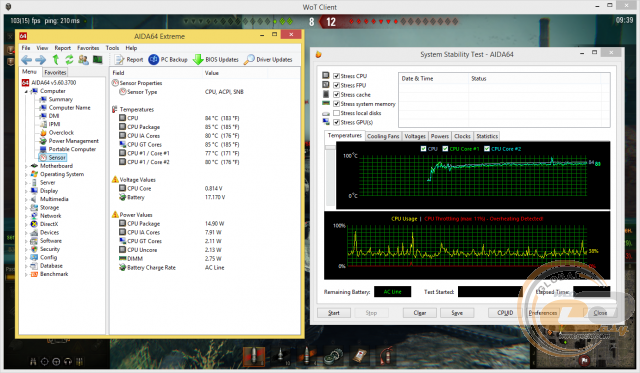Toggle the Stress CPU checkbox
Image resolution: width=640 pixels, height=373 pixels.
pos(336,76)
